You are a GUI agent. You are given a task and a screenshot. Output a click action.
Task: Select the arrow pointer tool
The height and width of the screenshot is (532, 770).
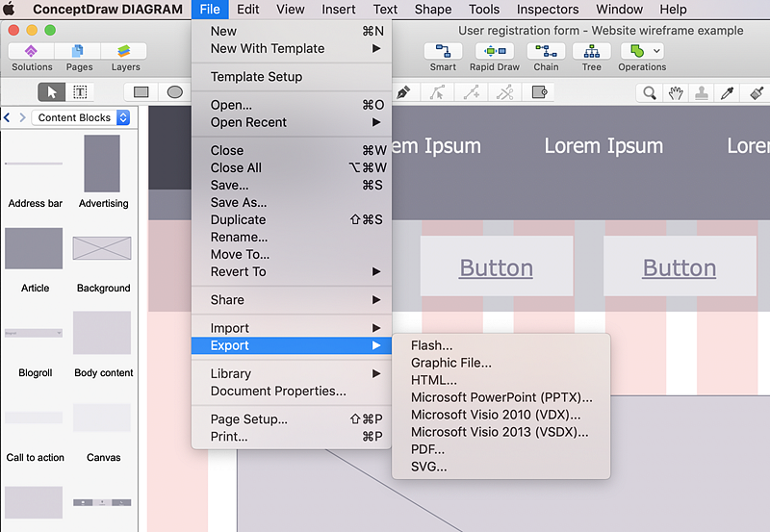(52, 91)
